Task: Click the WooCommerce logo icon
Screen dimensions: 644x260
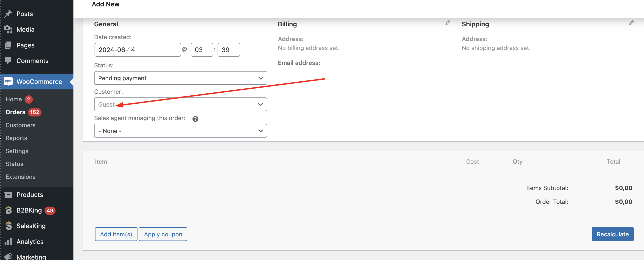Action: point(8,81)
